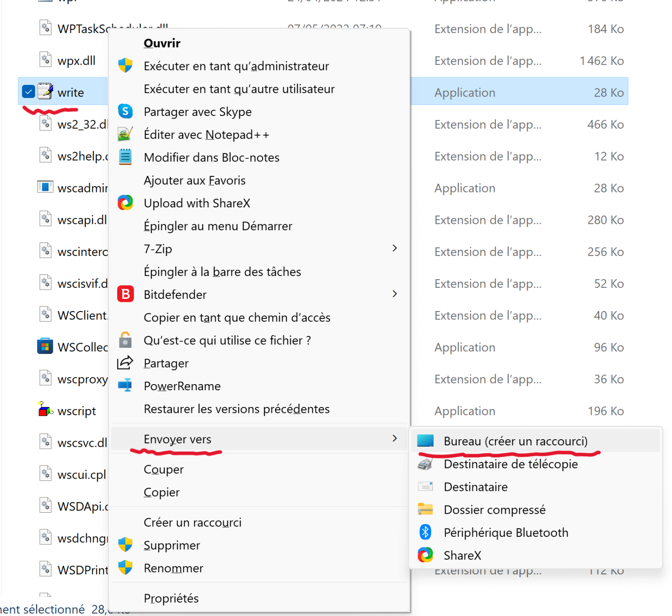This screenshot has width=672, height=616.
Task: Click the ShareX icon beside "Upload with ShareX"
Action: pos(126,203)
